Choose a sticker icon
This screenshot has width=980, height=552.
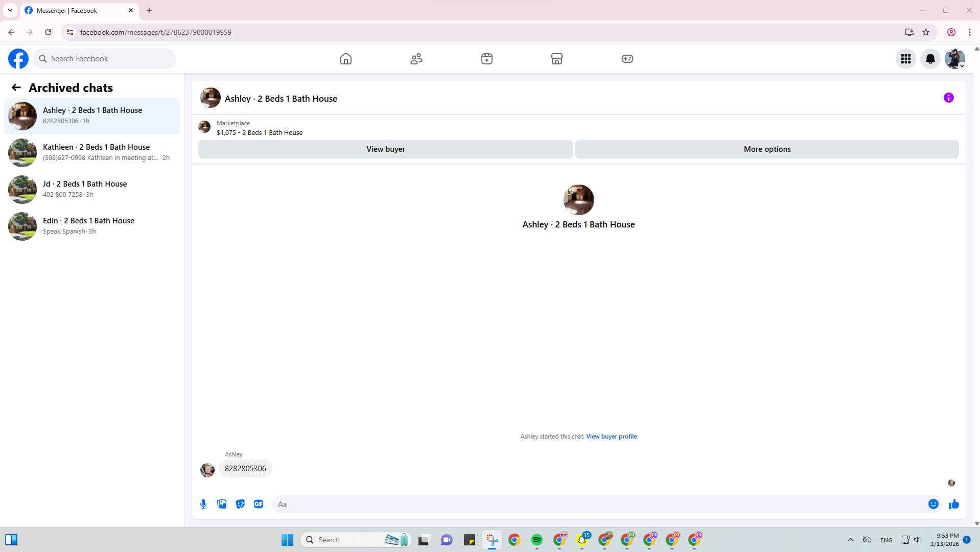click(240, 504)
